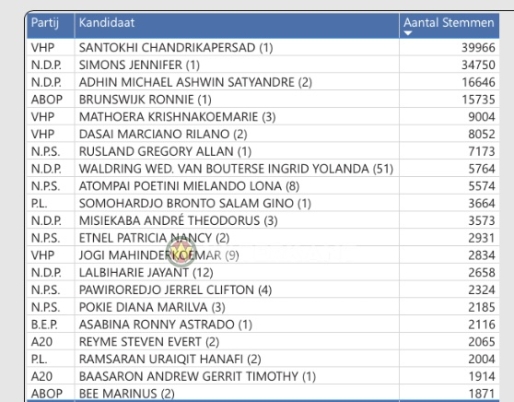Click the B.E.P. party cell

[x=44, y=325]
